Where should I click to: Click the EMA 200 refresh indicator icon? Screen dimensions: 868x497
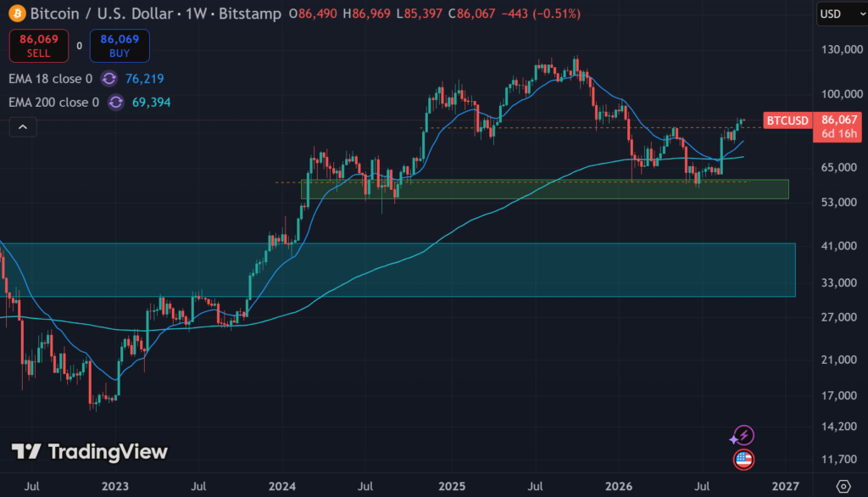115,103
